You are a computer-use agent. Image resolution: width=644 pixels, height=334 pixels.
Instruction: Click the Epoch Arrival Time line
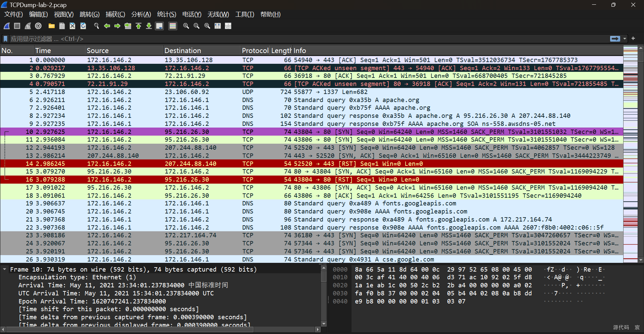(x=92, y=301)
